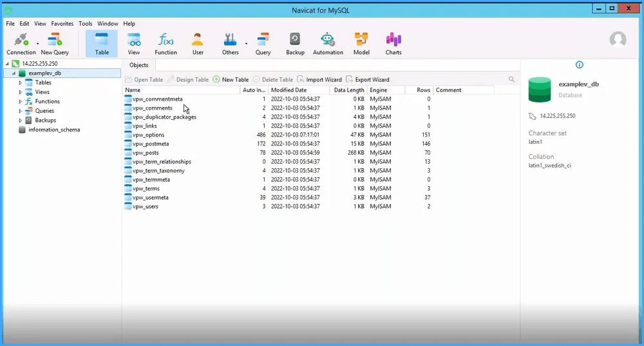The image size is (644, 346).
Task: Click the Functions fx icon in tree
Action: pos(28,101)
